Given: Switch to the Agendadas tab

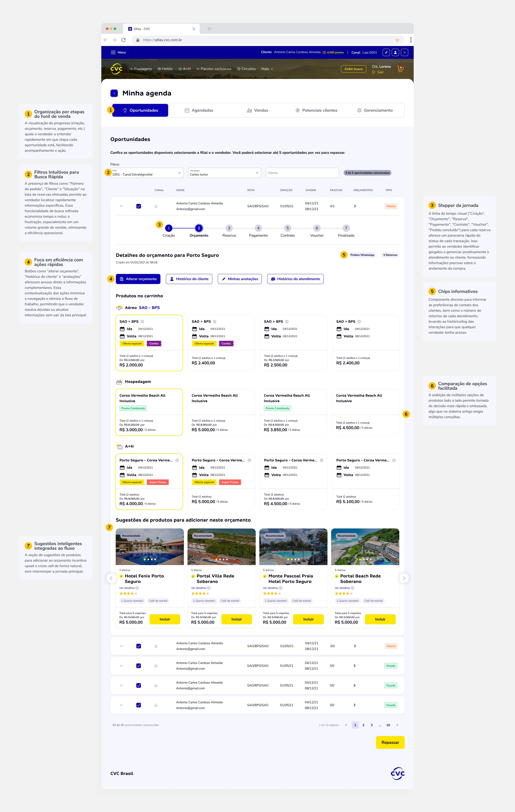Looking at the screenshot, I should coord(199,110).
